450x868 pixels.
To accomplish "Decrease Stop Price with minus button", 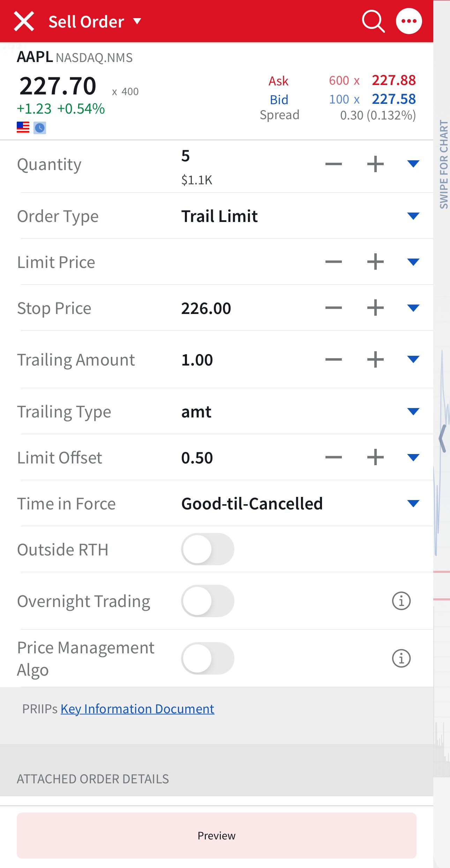I will (333, 308).
